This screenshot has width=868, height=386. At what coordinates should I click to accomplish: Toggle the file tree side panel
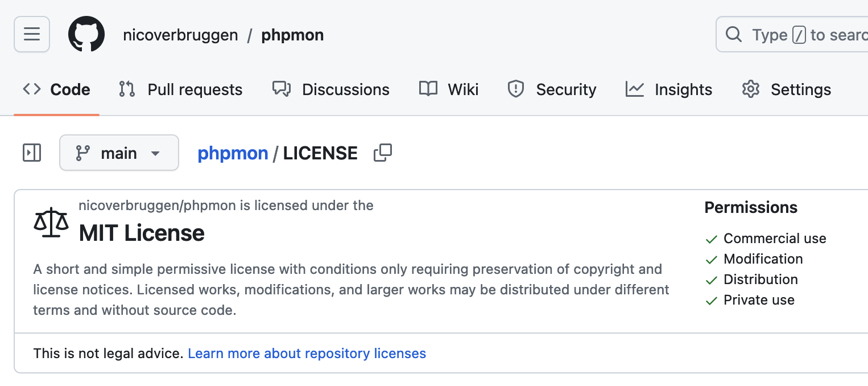click(32, 153)
